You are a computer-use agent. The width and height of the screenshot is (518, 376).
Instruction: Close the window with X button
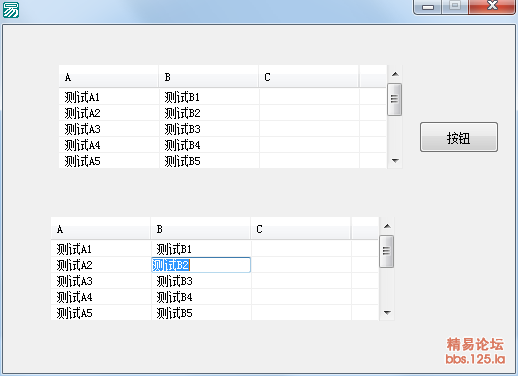(x=492, y=6)
